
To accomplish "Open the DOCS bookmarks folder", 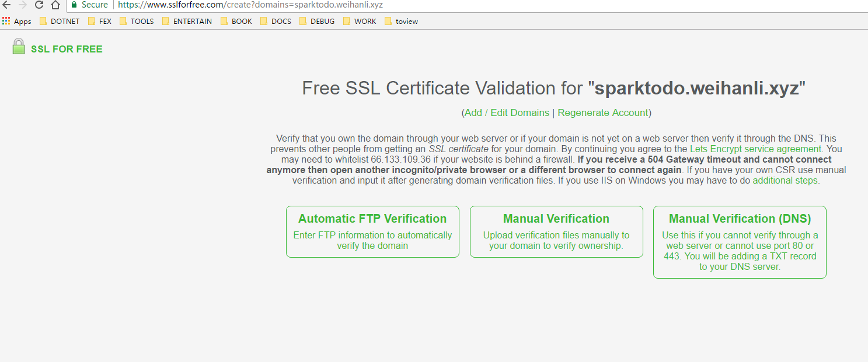I will point(276,21).
